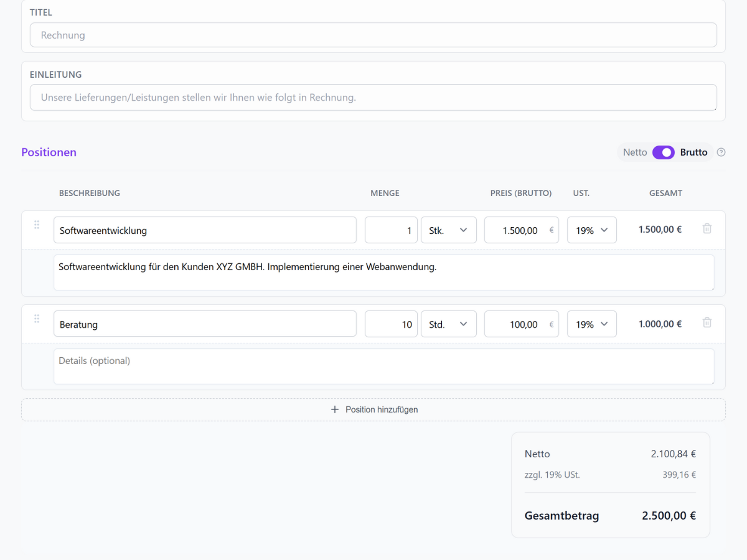This screenshot has width=747, height=560.
Task: Click the Netto label beside the switch
Action: [x=635, y=152]
